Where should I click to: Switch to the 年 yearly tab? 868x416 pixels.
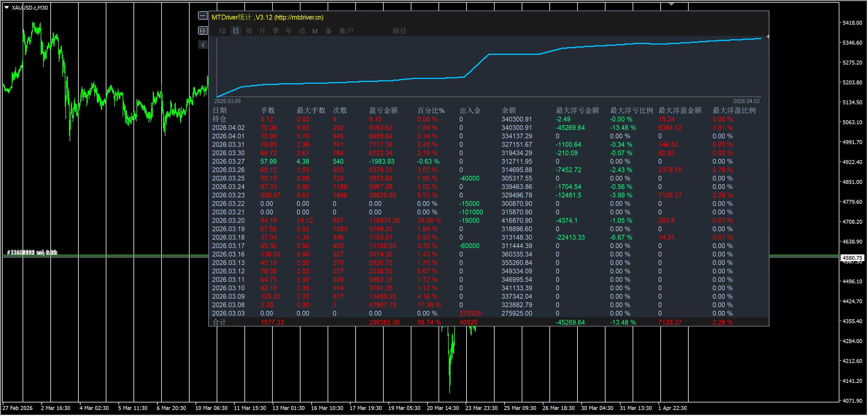tap(289, 31)
